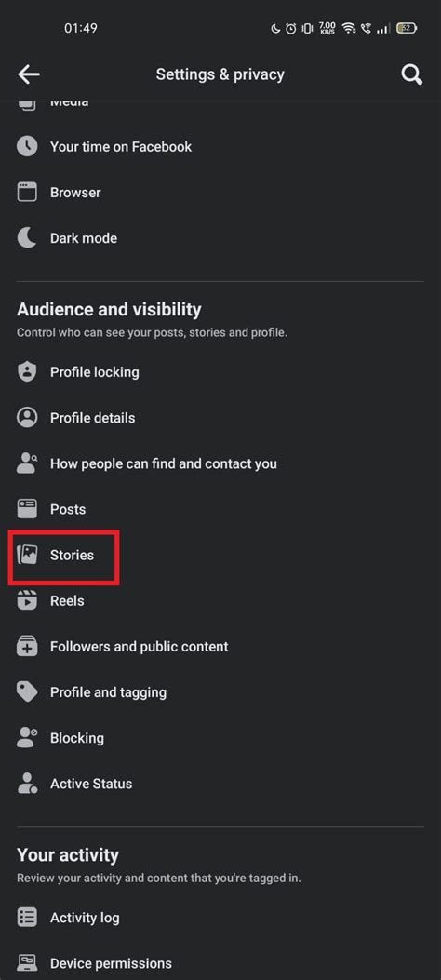Tap the Activity log list icon

pos(27,918)
